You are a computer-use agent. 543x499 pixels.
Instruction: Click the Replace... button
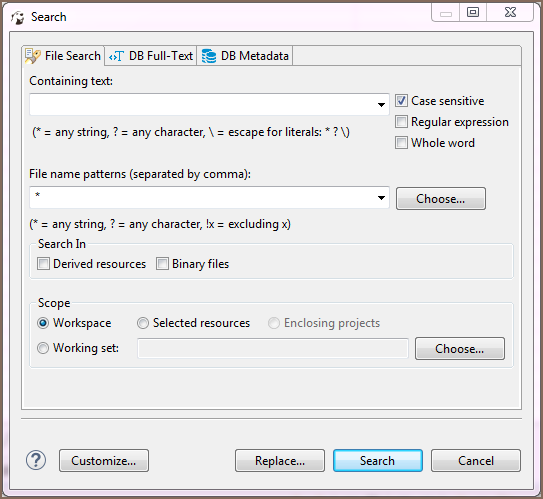(x=280, y=461)
